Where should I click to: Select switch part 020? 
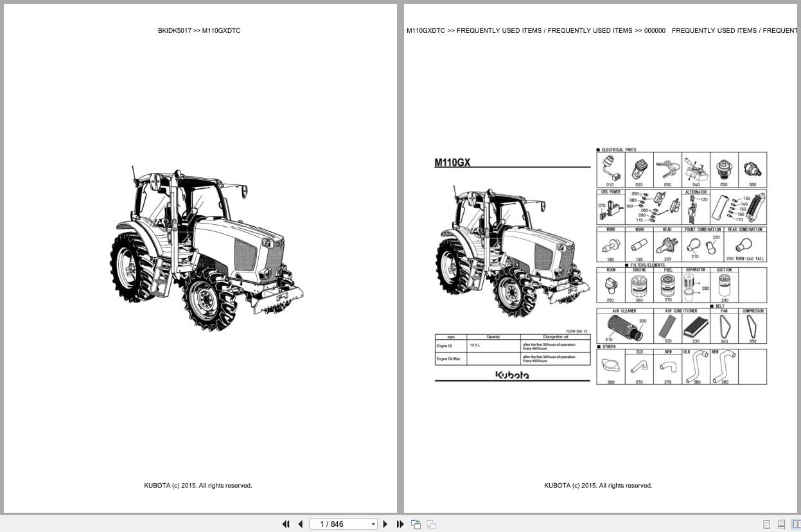tap(639, 170)
